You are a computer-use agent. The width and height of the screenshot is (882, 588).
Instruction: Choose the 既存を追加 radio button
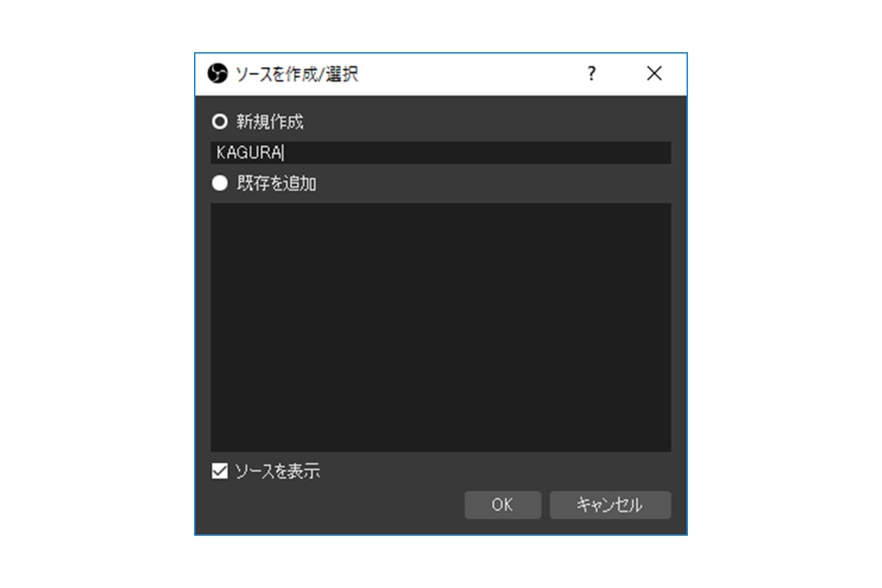click(x=220, y=184)
